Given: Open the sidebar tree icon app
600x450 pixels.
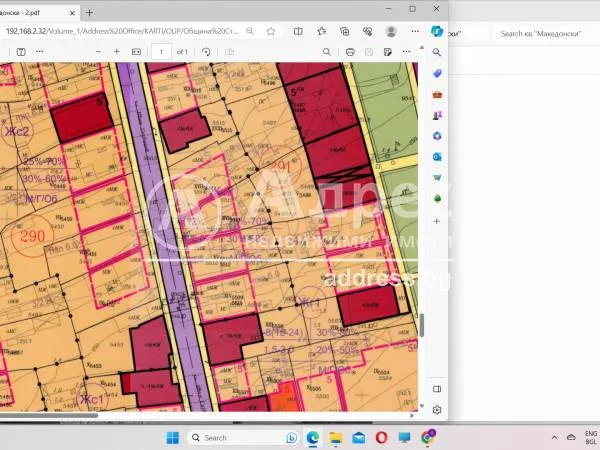Looking at the screenshot, I should pyautogui.click(x=437, y=198).
